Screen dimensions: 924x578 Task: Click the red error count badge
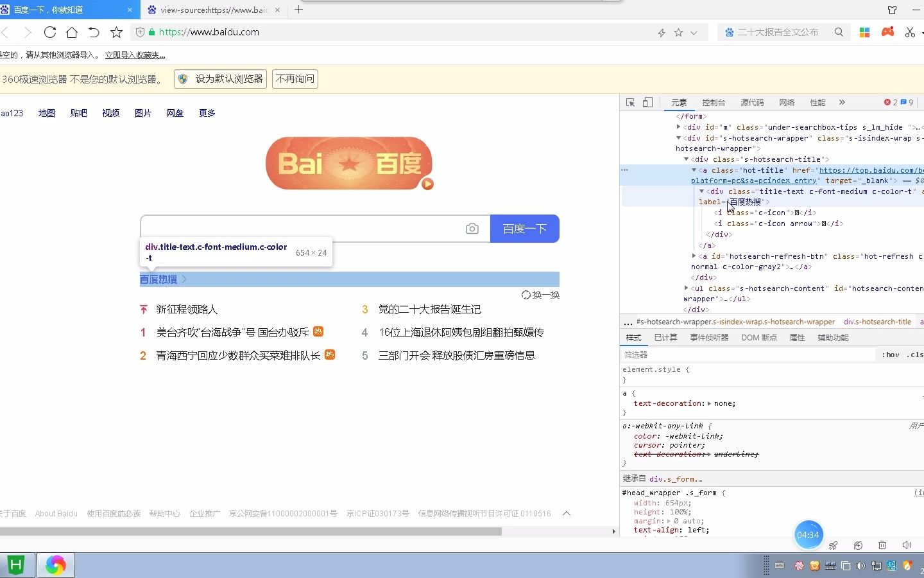tap(891, 102)
